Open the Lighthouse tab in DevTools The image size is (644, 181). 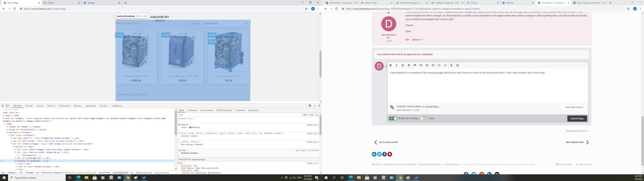pyautogui.click(x=117, y=106)
